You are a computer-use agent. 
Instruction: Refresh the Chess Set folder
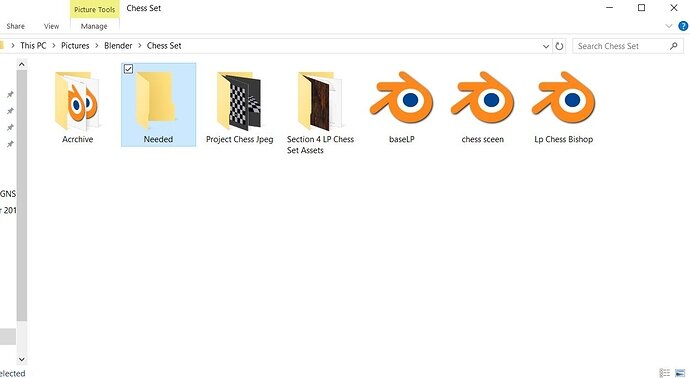click(x=559, y=46)
